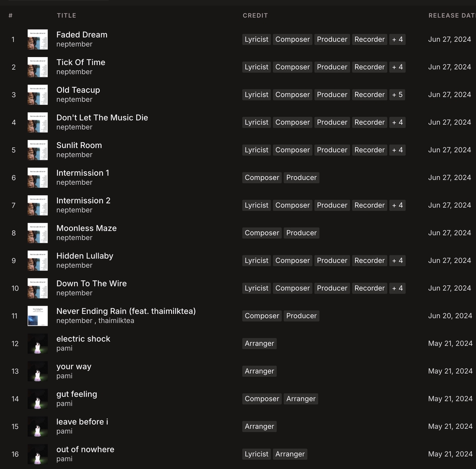Select electric shock track artwork
This screenshot has height=469, width=476.
38,343
